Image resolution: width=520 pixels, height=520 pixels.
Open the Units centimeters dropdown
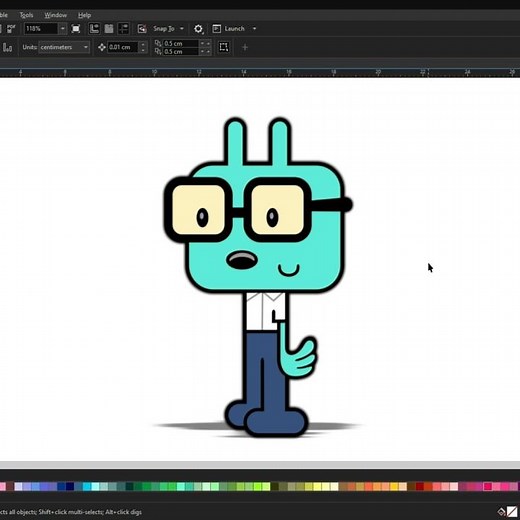[x=64, y=47]
